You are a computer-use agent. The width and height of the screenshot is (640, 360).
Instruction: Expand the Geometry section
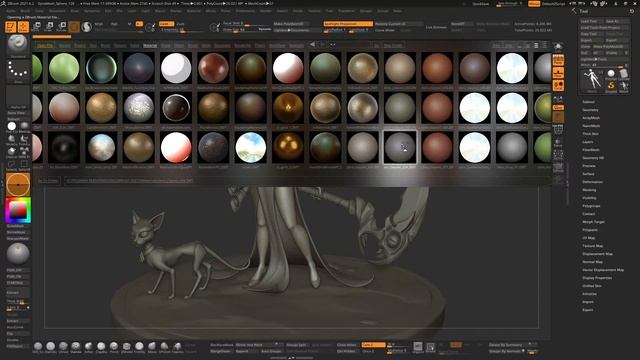[590, 110]
